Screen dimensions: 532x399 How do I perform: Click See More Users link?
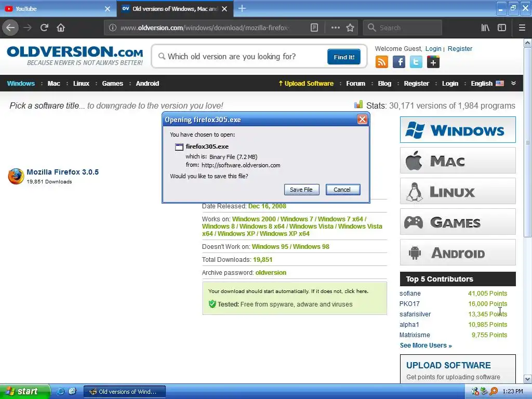(426, 345)
